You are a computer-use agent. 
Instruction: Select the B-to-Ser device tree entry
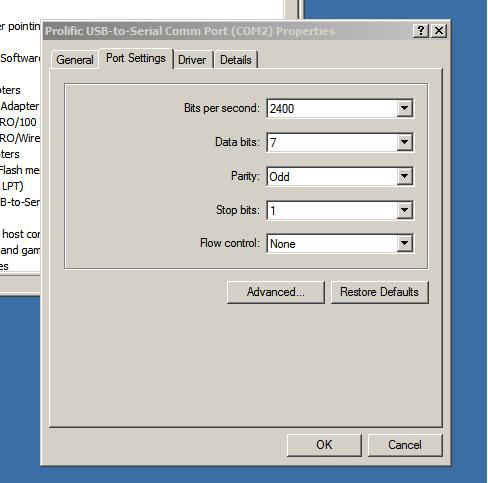(x=20, y=202)
